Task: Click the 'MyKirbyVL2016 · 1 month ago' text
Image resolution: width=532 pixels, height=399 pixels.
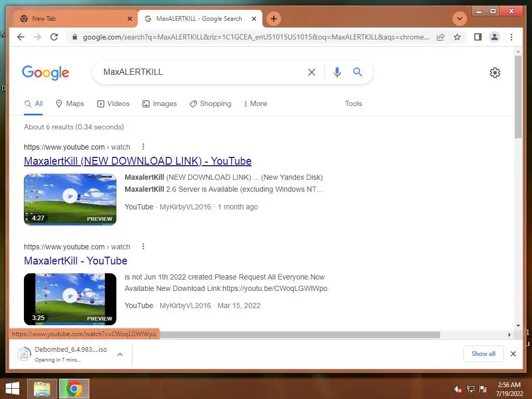Action: (x=209, y=207)
